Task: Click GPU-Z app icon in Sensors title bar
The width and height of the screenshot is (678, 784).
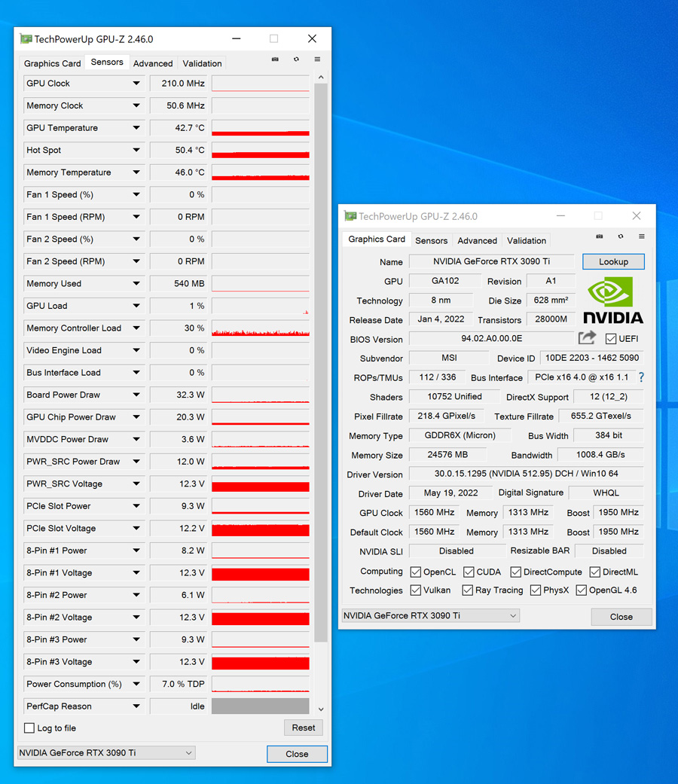Action: click(x=26, y=39)
